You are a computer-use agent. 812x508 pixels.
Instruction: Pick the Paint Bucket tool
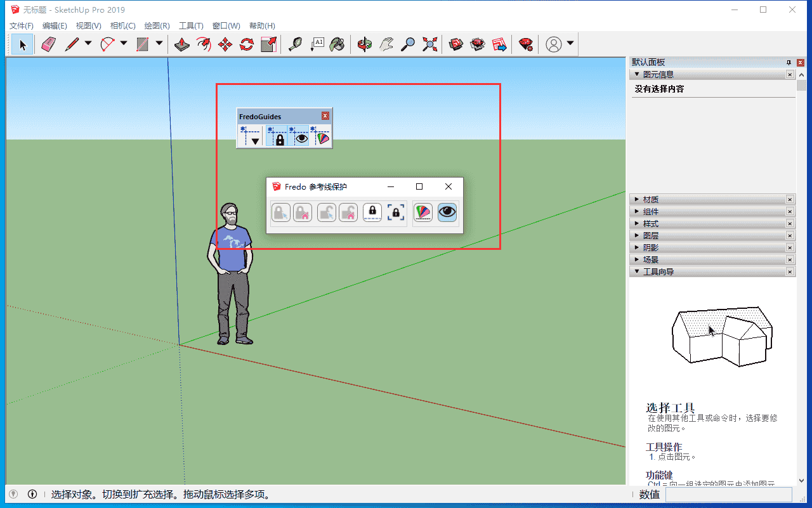(x=337, y=44)
